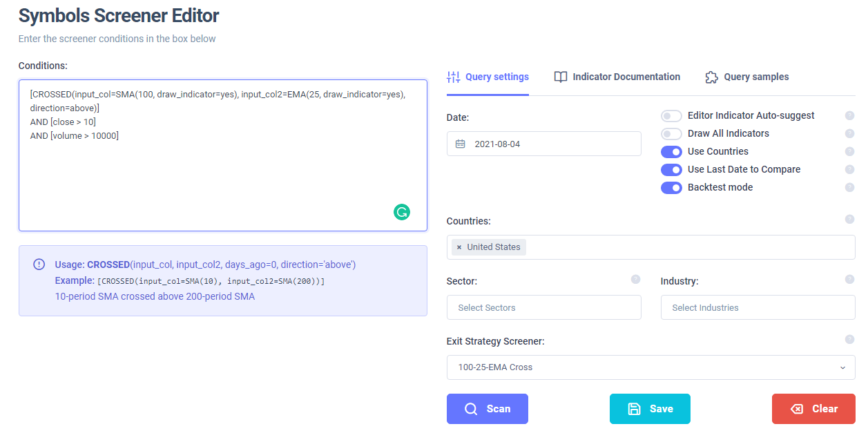Viewport: 868px width, 442px height.
Task: Open help icon next to Industry
Action: [x=850, y=279]
